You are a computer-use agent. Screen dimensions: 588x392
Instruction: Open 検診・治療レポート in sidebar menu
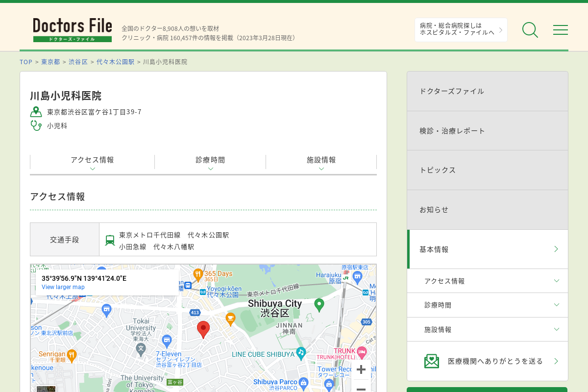[x=488, y=131]
